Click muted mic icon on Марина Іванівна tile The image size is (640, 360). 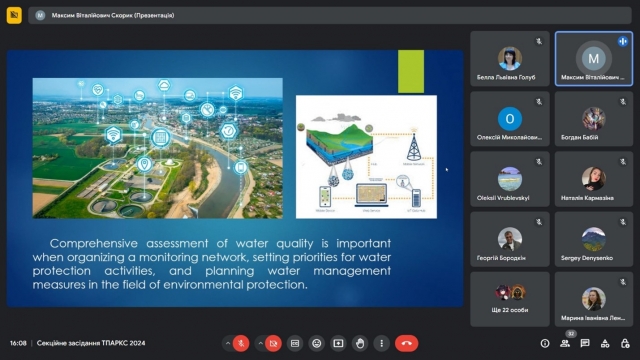(x=623, y=282)
